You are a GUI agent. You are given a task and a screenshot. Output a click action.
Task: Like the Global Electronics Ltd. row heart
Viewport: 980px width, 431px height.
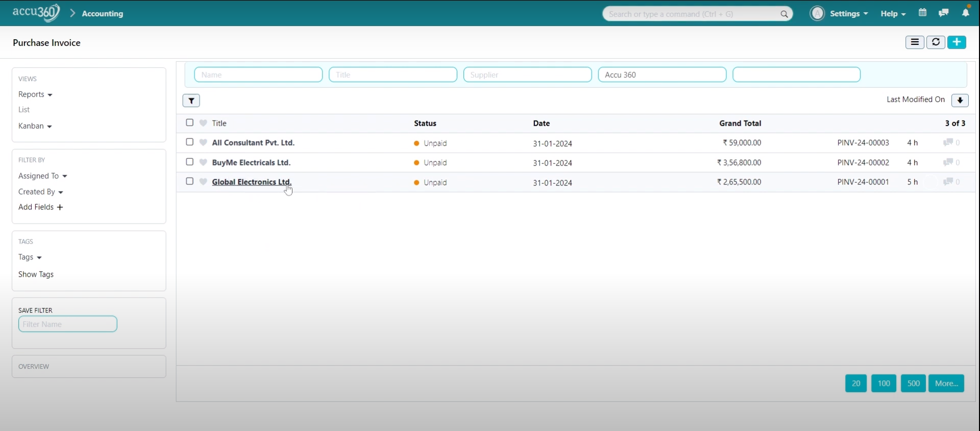[x=203, y=182]
